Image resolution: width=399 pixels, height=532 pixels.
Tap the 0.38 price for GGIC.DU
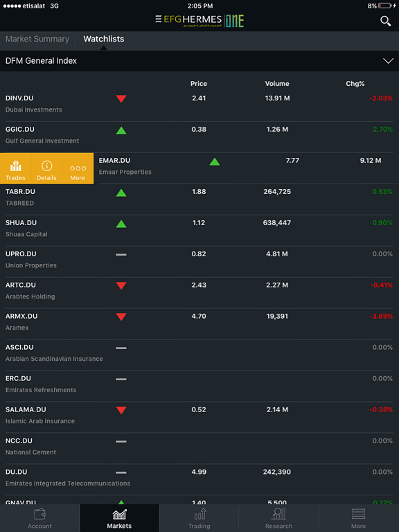tap(199, 130)
